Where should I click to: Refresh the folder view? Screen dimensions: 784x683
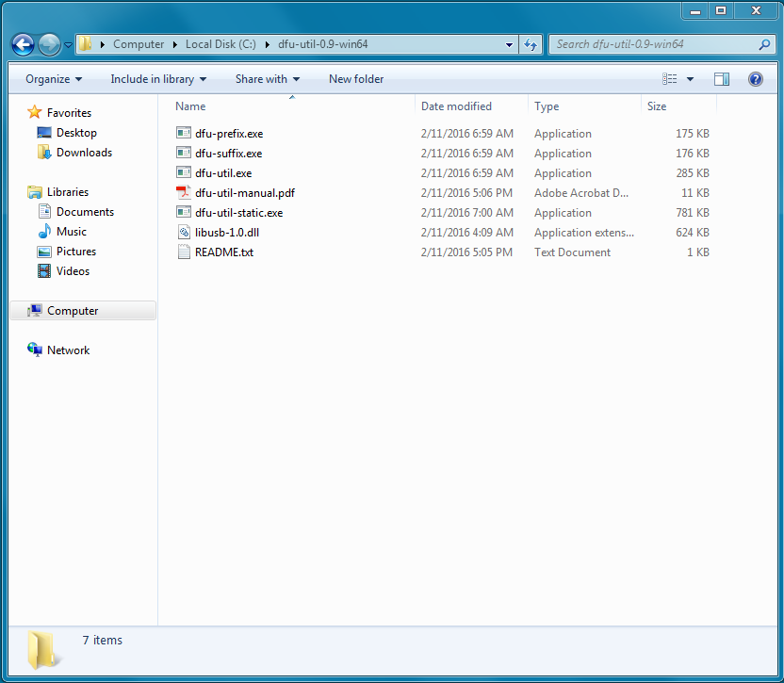531,44
